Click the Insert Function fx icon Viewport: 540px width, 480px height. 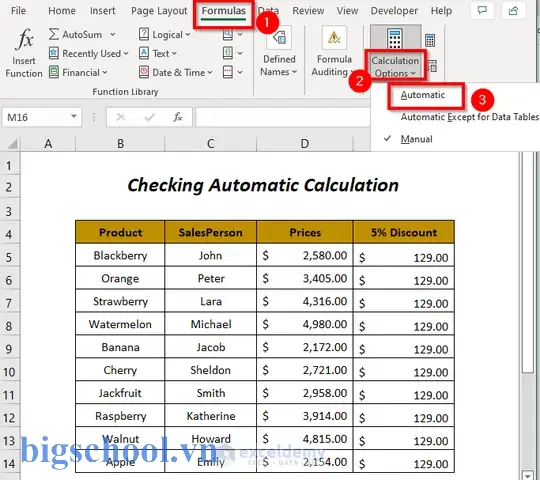(x=25, y=39)
